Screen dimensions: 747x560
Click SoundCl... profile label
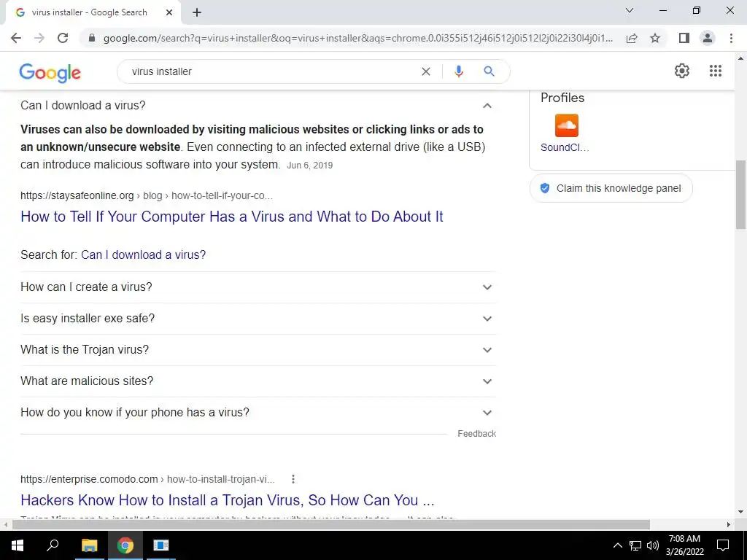[x=565, y=147]
